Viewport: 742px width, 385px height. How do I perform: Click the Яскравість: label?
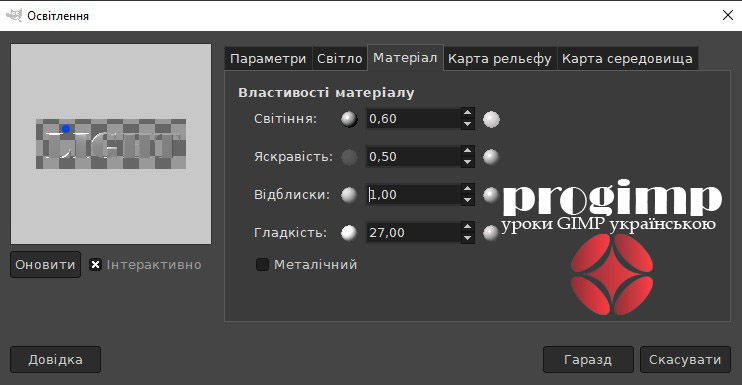[x=293, y=157]
